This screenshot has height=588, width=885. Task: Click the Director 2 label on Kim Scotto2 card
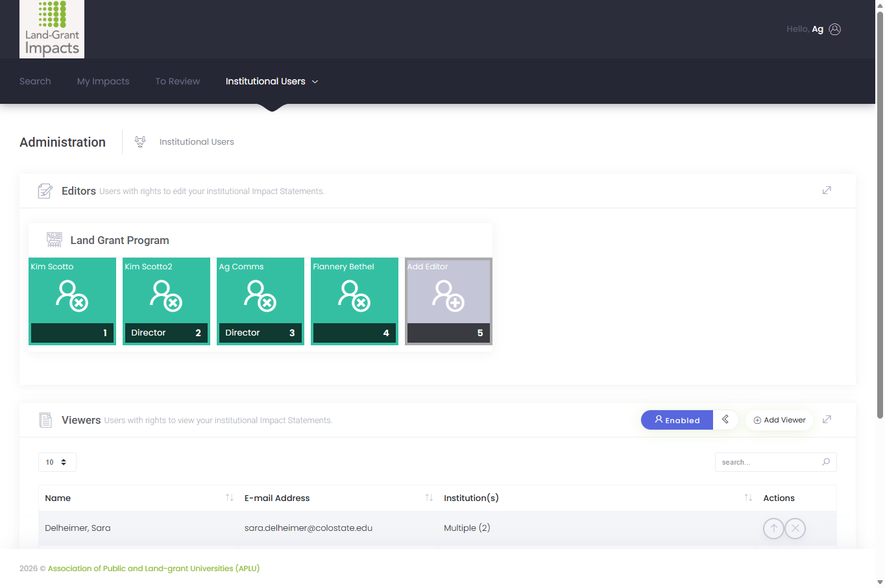[166, 333]
